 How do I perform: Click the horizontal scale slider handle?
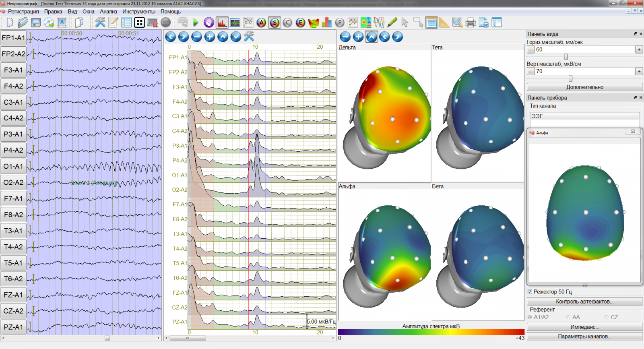566,57
